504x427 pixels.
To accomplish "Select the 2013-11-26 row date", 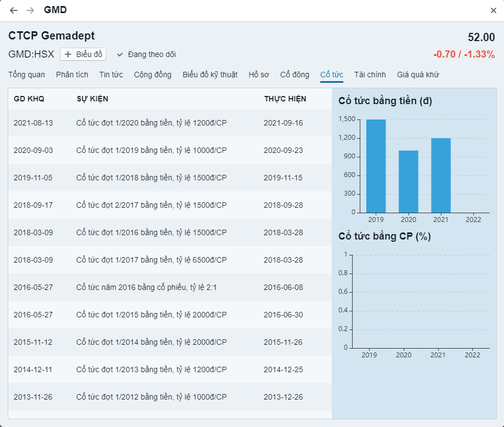I will [33, 397].
